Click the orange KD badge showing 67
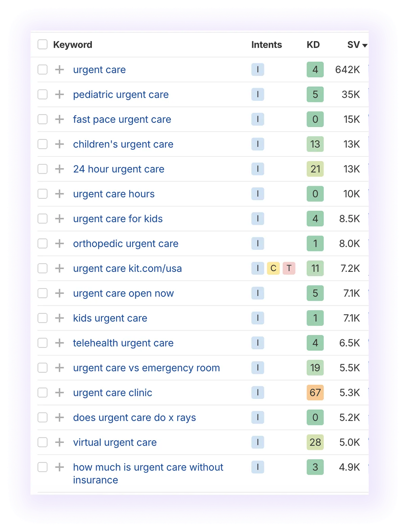Viewport: 406px width, 532px height. point(315,392)
